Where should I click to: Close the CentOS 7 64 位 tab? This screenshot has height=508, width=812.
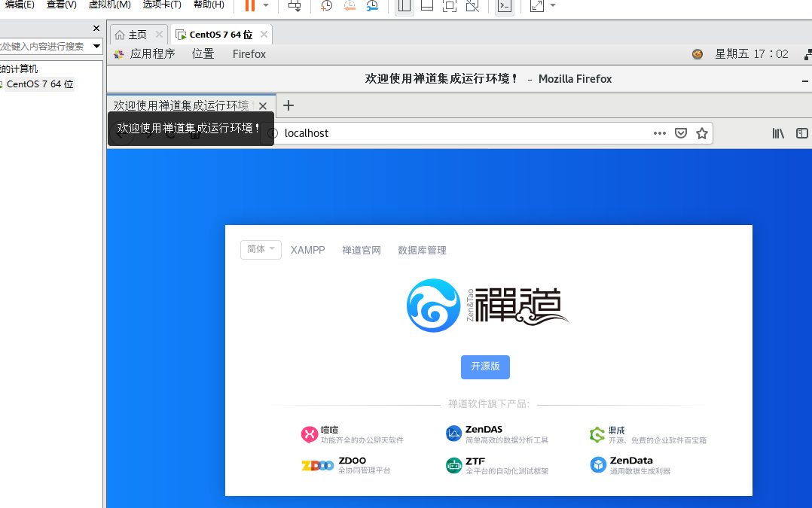pyautogui.click(x=264, y=34)
